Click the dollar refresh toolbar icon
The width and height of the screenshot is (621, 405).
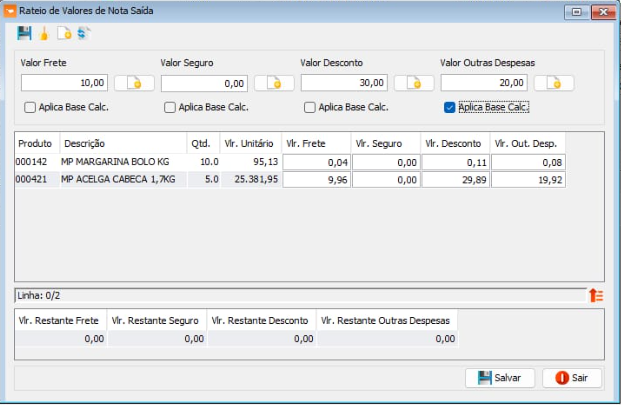(82, 33)
